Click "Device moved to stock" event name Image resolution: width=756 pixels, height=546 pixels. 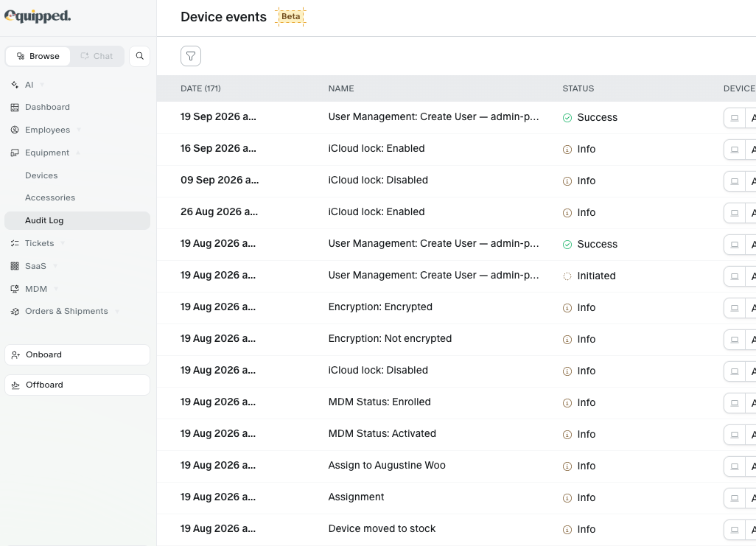pos(382,528)
